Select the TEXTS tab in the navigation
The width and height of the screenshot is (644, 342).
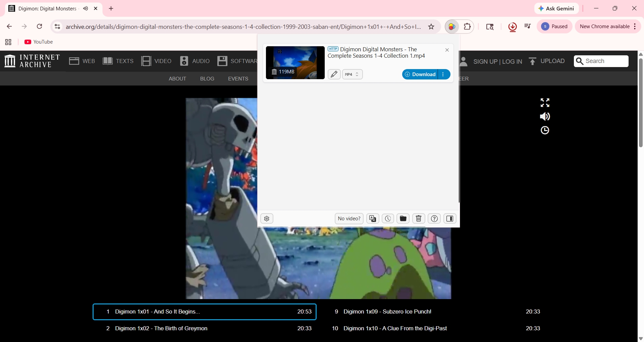pos(118,61)
